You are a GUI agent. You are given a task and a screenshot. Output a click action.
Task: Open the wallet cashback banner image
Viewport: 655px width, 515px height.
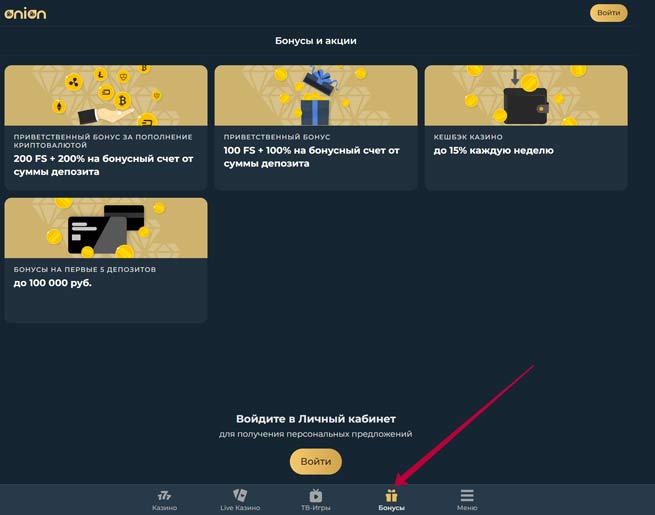[x=526, y=95]
